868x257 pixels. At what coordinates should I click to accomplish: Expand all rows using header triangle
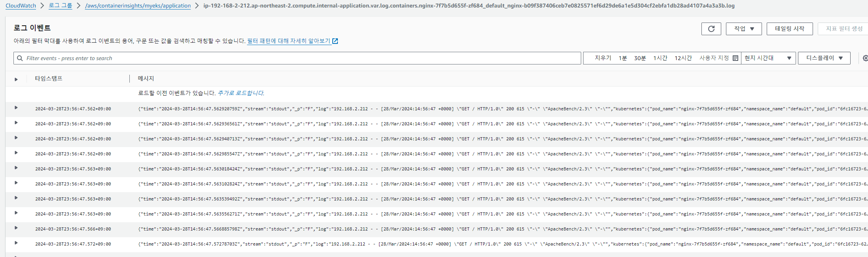coord(16,79)
